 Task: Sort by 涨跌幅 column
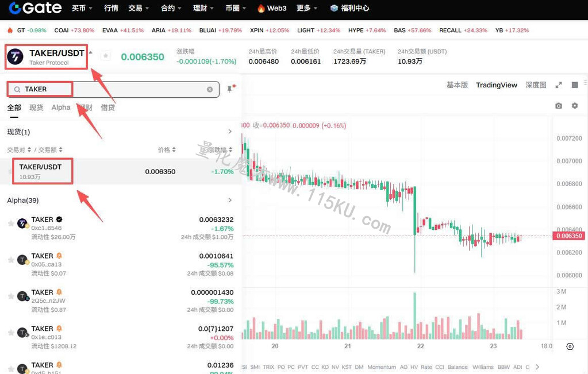click(x=221, y=150)
